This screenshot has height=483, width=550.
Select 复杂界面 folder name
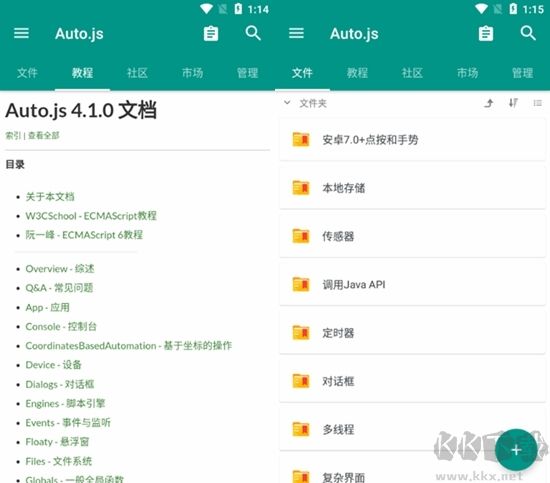(x=343, y=477)
